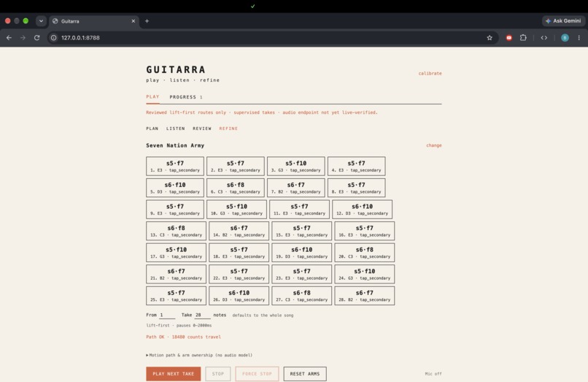Select note 5 s6·f10 D3 tile

175,188
